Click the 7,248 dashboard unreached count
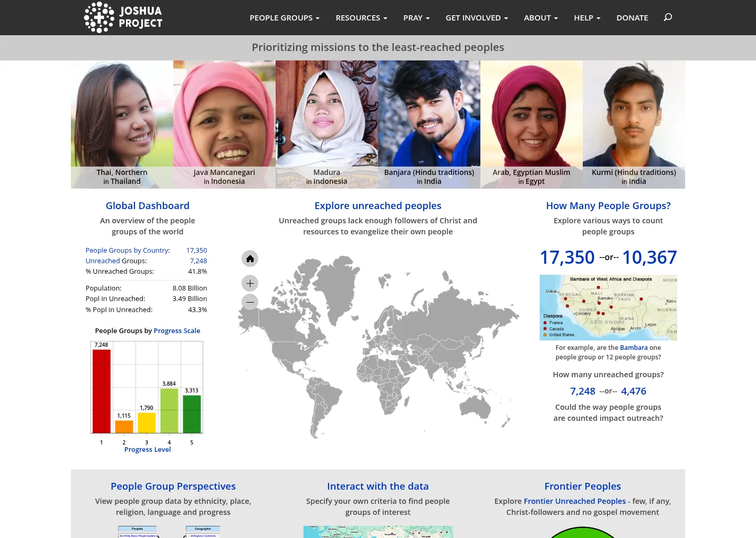The height and width of the screenshot is (538, 756). (198, 261)
